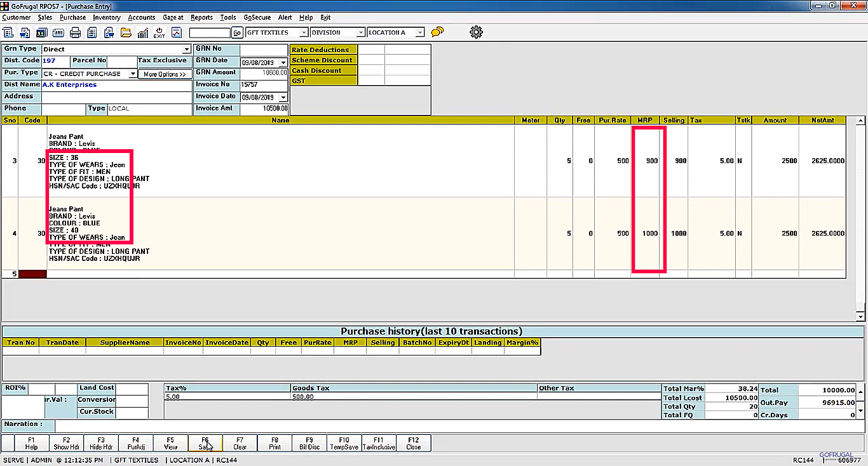Click the F12 Close button
The width and height of the screenshot is (868, 466).
pos(414,443)
